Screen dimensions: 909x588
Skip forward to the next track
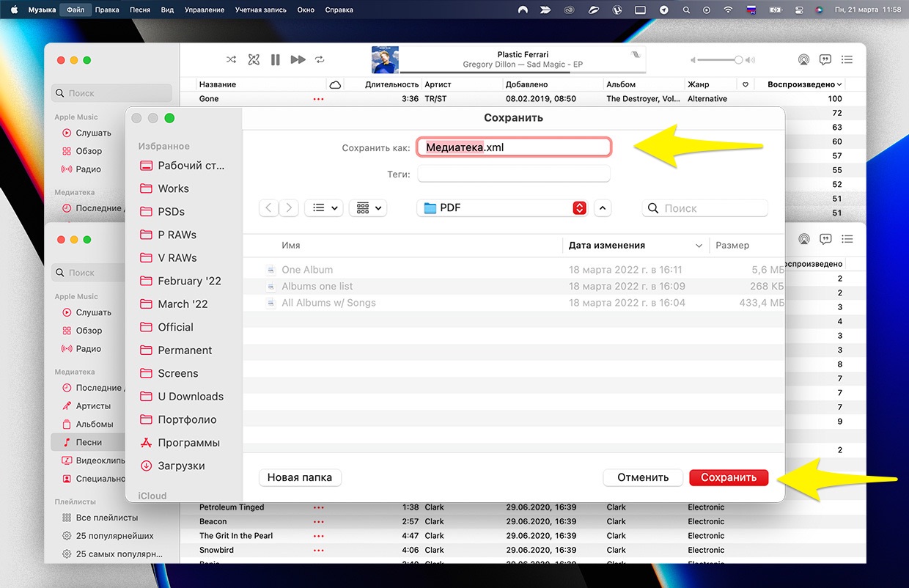pos(298,59)
